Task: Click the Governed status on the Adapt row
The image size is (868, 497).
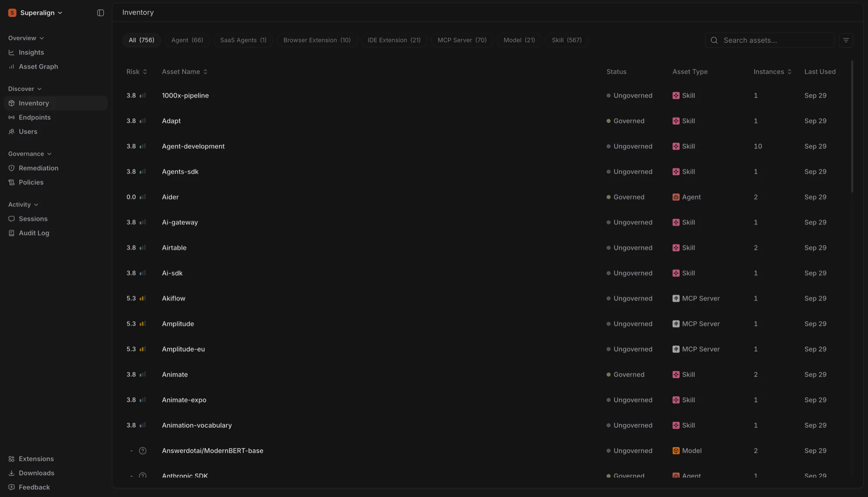Action: (x=625, y=121)
